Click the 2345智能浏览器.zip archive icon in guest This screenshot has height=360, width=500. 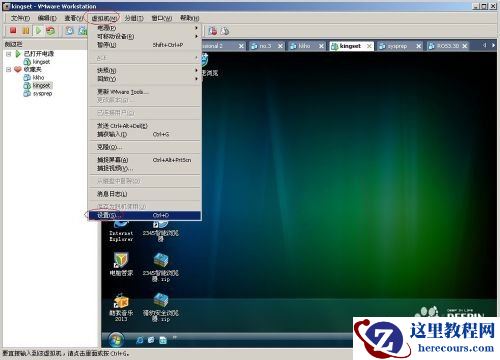pyautogui.click(x=161, y=267)
